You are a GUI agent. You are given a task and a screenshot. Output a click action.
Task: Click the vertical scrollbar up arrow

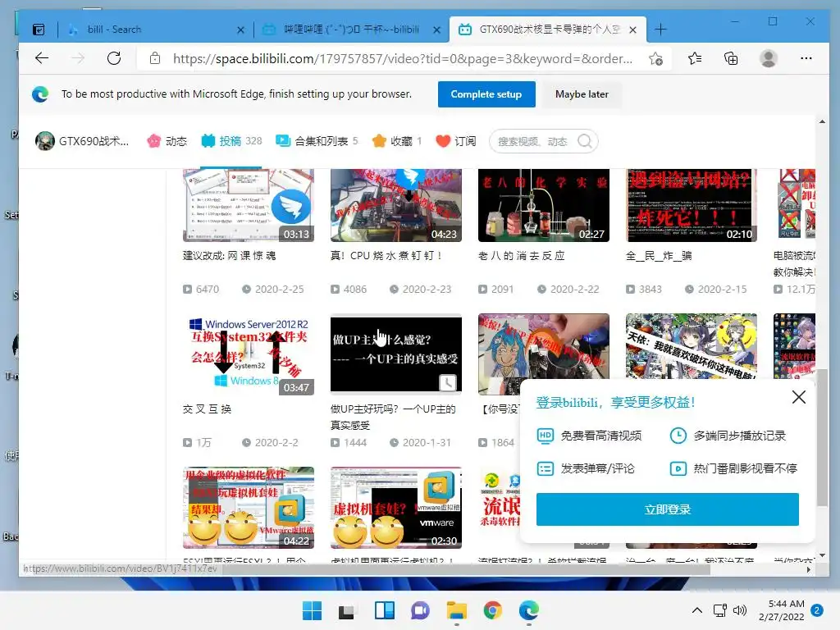(x=822, y=121)
